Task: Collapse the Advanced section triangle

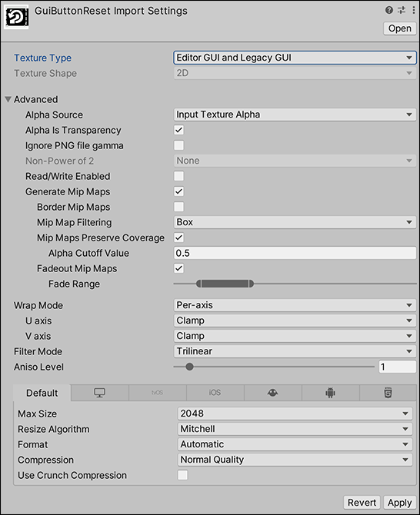Action: point(8,99)
